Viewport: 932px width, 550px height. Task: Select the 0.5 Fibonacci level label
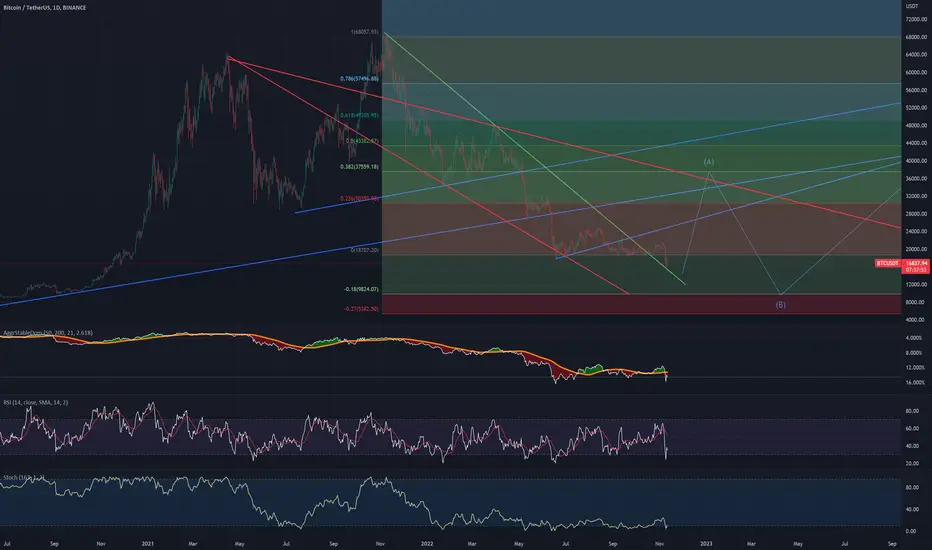[362, 141]
